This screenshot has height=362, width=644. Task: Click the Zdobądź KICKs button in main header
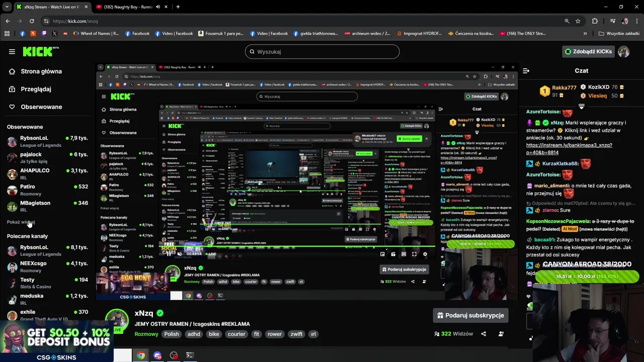point(588,51)
